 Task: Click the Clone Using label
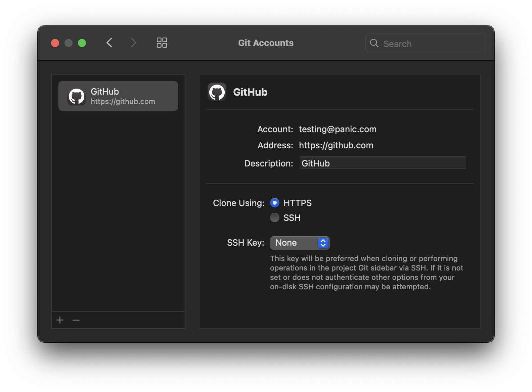click(238, 203)
